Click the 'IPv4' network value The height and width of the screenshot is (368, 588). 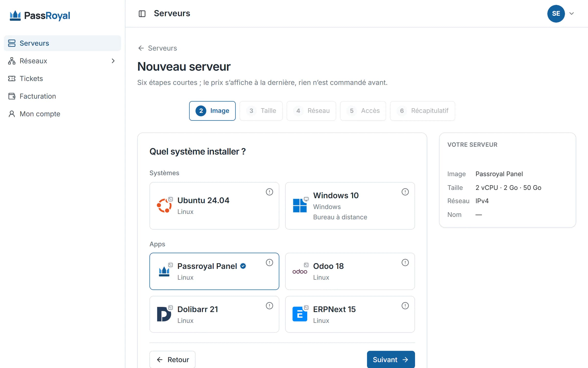click(x=482, y=201)
